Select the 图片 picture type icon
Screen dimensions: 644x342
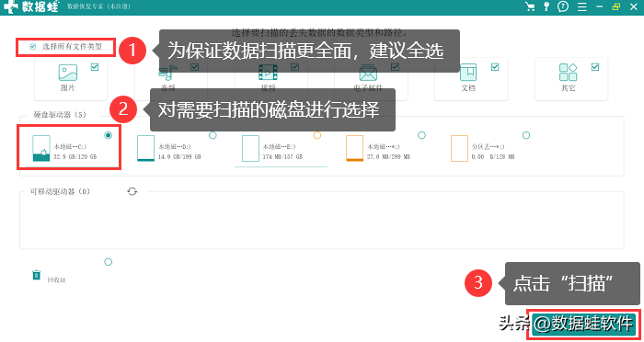[x=68, y=73]
